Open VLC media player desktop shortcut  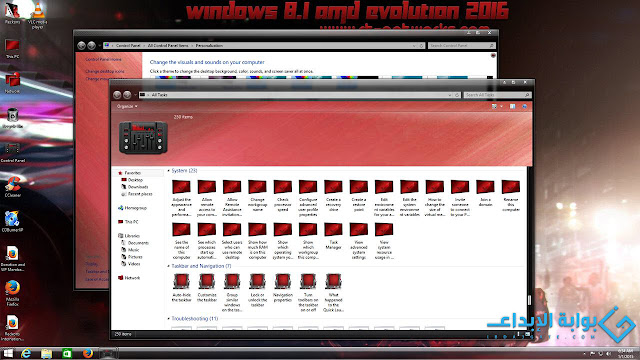38,16
